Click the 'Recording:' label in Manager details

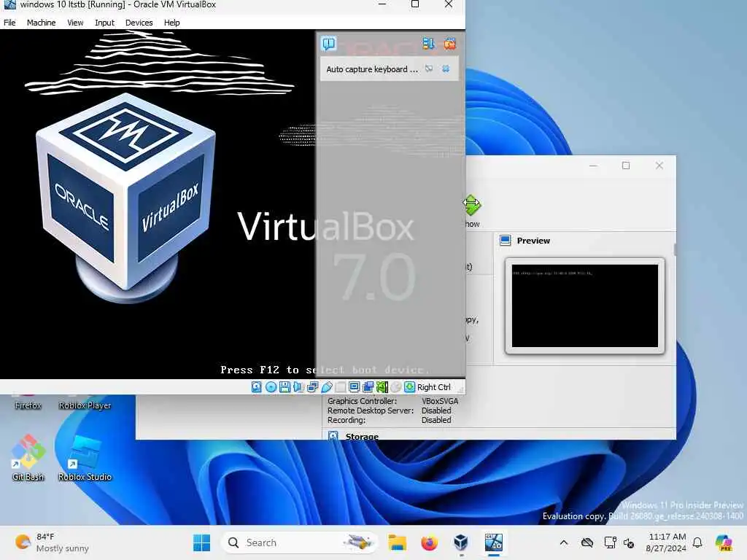pyautogui.click(x=347, y=420)
